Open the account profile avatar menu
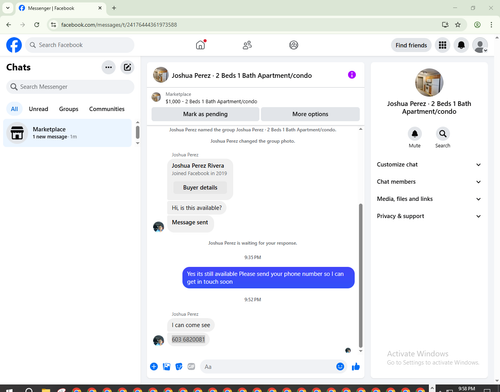This screenshot has height=392, width=500. (480, 45)
